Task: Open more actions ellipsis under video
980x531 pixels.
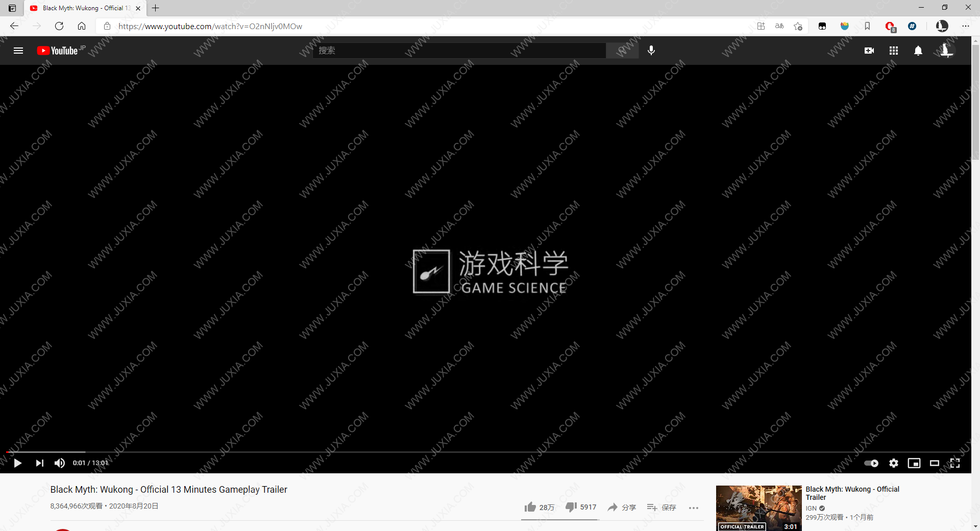Action: (x=694, y=508)
